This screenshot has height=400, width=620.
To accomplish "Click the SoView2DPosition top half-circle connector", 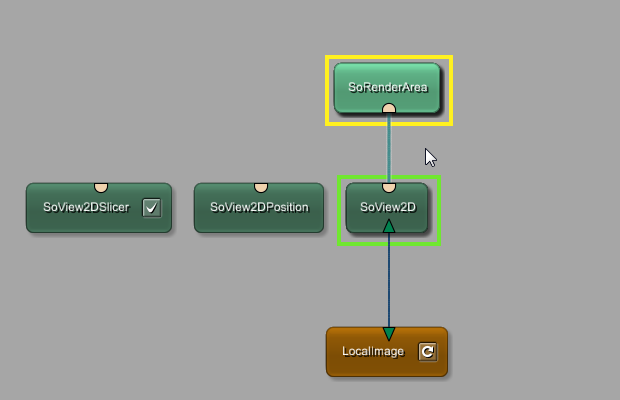I will click(260, 186).
